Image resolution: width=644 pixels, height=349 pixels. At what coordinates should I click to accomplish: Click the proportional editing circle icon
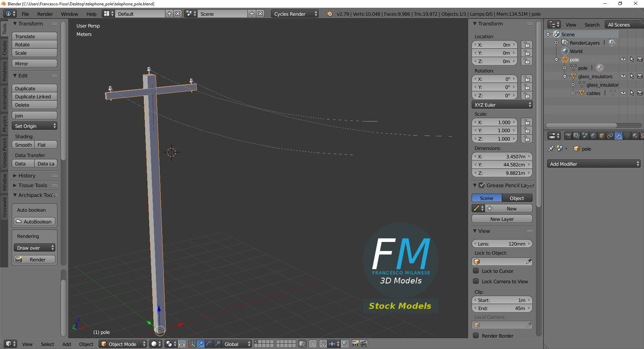[313, 344]
